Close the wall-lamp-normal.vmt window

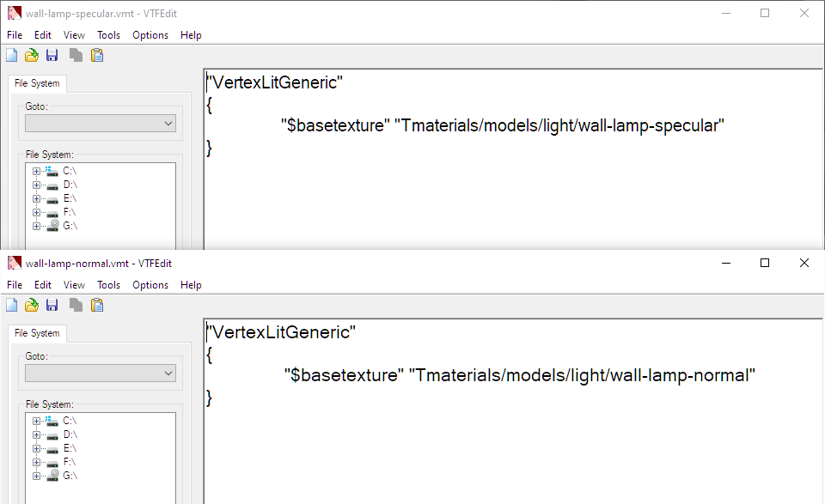pos(804,263)
